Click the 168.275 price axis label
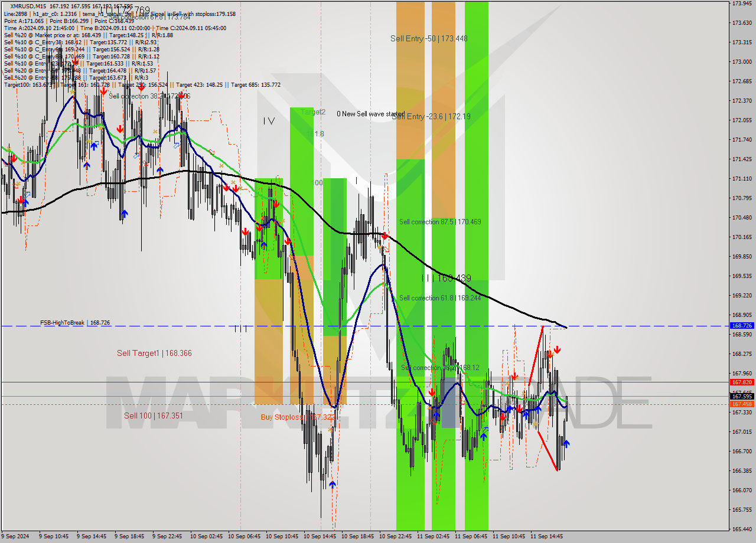 point(742,354)
